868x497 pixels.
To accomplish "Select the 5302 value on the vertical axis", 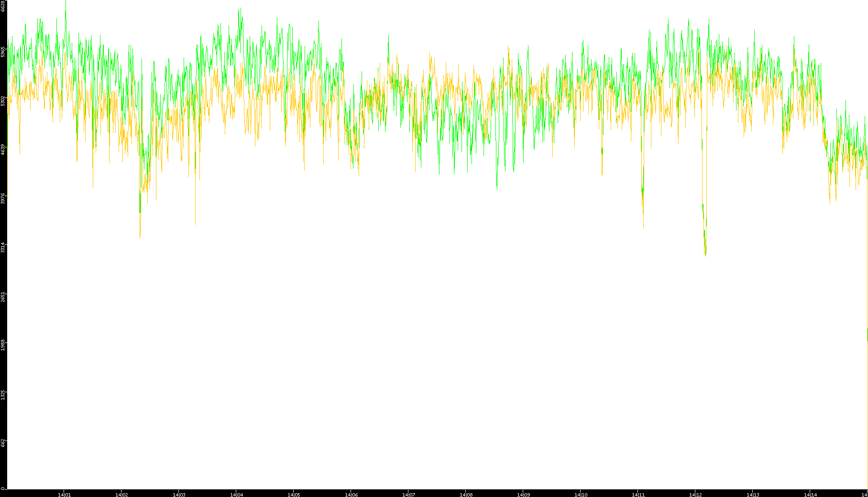I will click(3, 101).
